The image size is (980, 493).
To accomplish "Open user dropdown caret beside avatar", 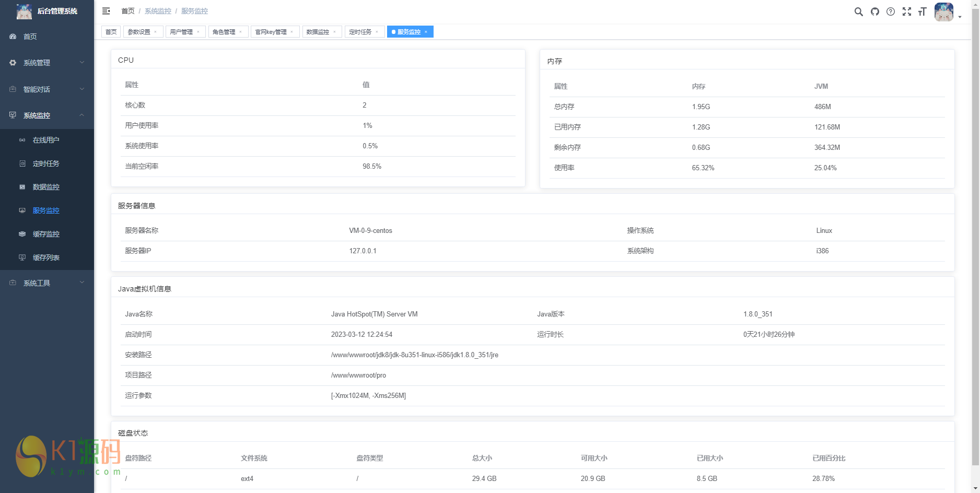I will [960, 17].
